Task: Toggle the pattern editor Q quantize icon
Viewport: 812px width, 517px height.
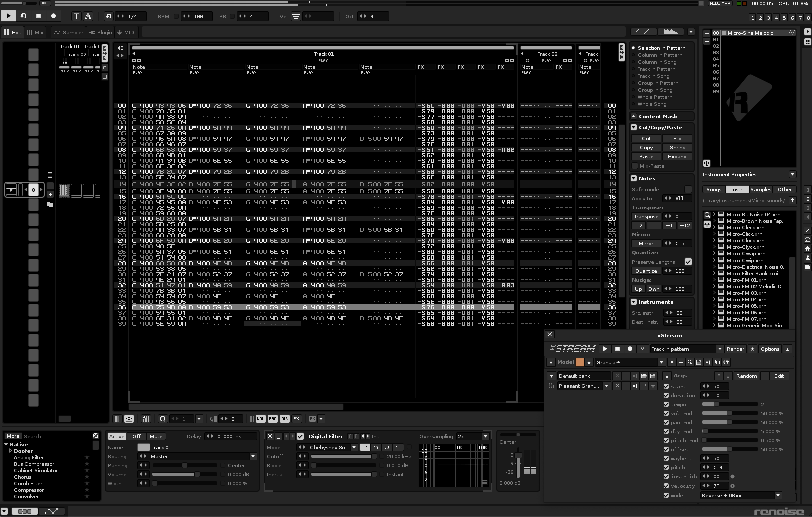Action: pyautogui.click(x=163, y=419)
